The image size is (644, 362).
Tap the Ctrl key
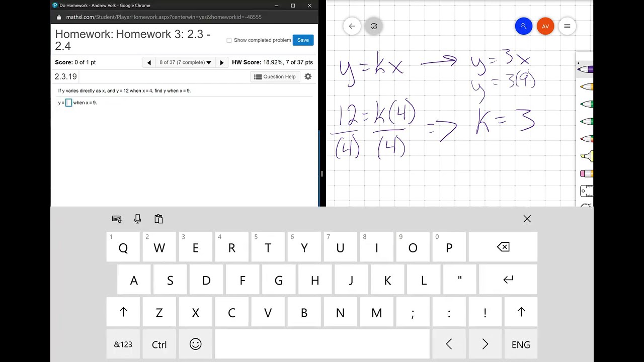(159, 344)
